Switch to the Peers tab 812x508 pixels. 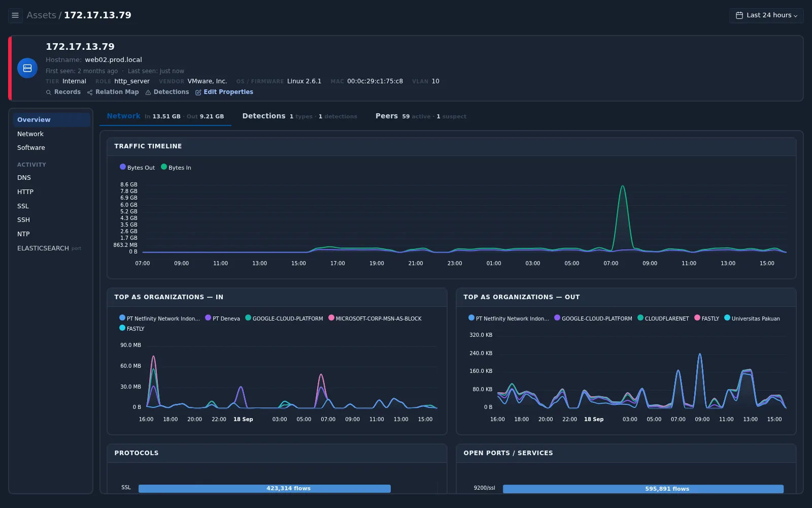[x=421, y=116]
